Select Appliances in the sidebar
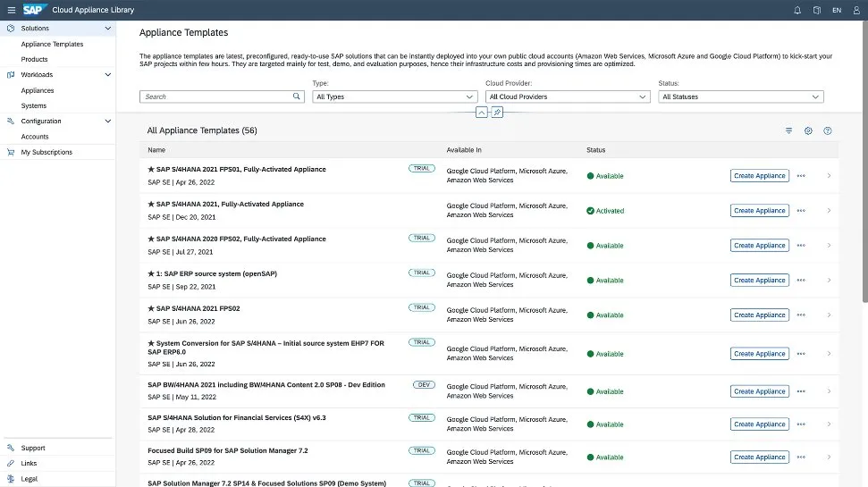Screen dimensions: 868x487 [38, 90]
